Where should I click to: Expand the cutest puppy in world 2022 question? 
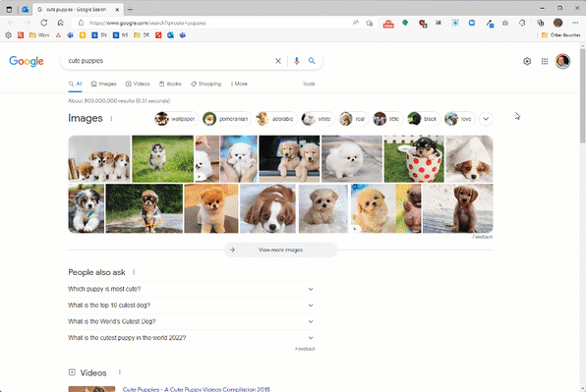tap(192, 338)
